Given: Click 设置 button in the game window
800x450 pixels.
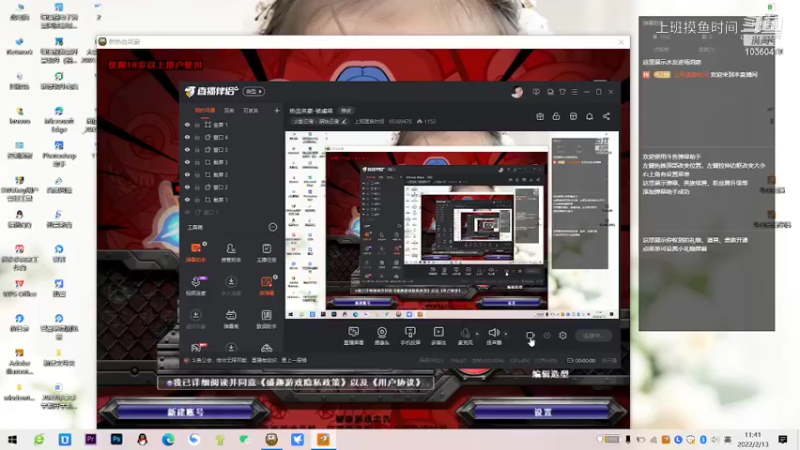Looking at the screenshot, I should point(542,412).
